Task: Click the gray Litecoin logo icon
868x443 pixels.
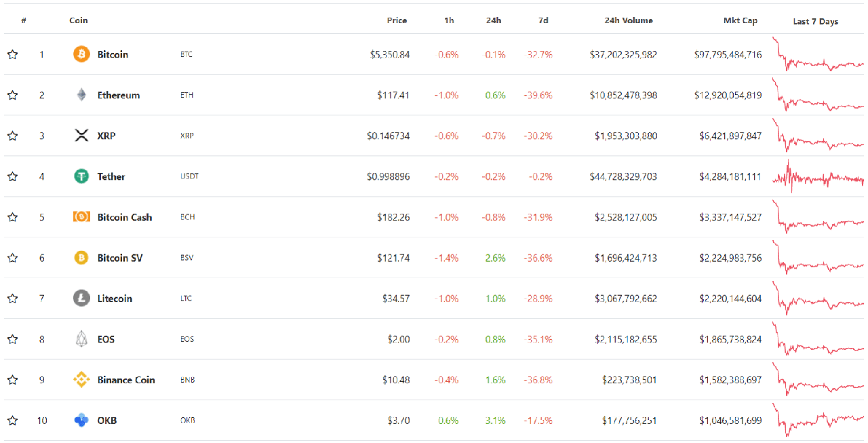Action: (81, 298)
